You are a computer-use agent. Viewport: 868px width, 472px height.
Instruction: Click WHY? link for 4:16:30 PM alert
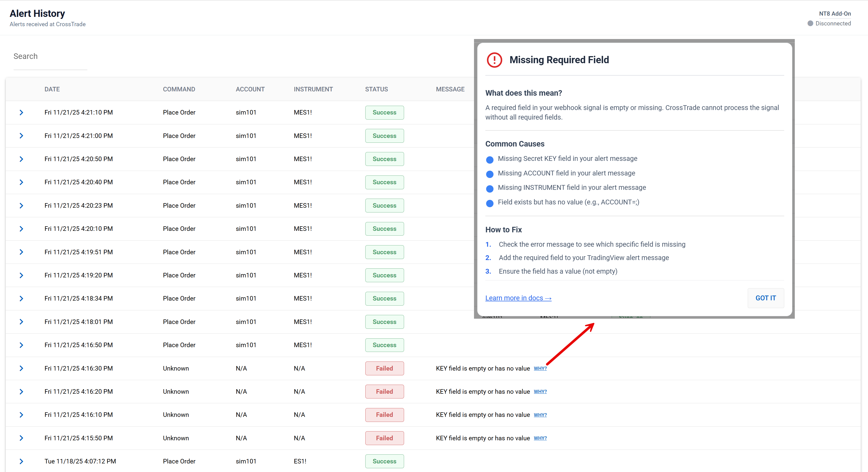540,368
